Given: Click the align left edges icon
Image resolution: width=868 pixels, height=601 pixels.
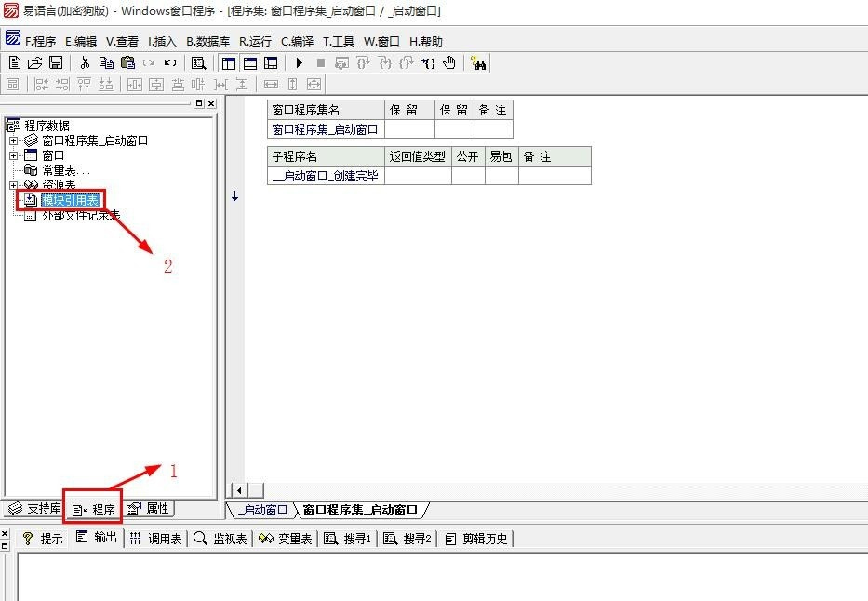Looking at the screenshot, I should click(42, 84).
